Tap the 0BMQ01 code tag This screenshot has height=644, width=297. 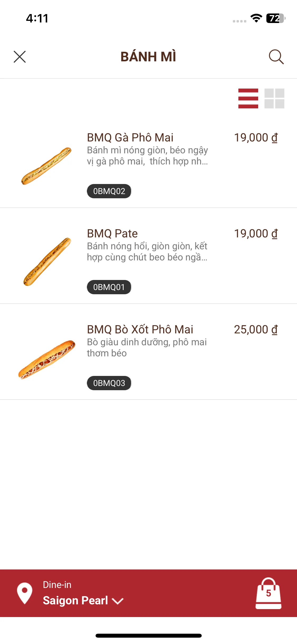109,287
